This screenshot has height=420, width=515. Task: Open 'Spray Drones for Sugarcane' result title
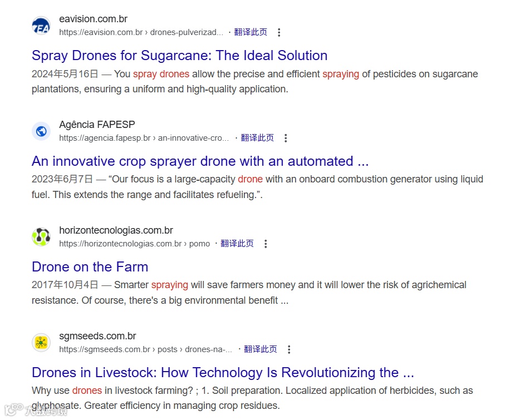(179, 56)
